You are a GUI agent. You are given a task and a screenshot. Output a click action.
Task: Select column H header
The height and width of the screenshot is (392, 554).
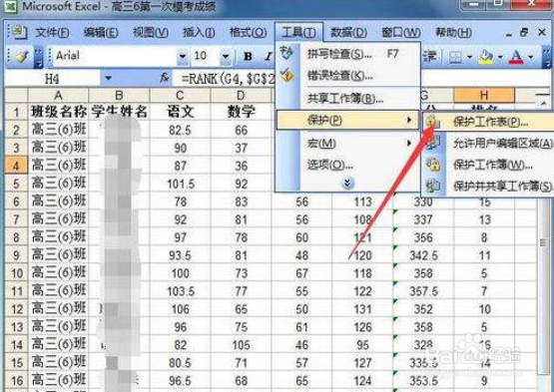tap(484, 96)
